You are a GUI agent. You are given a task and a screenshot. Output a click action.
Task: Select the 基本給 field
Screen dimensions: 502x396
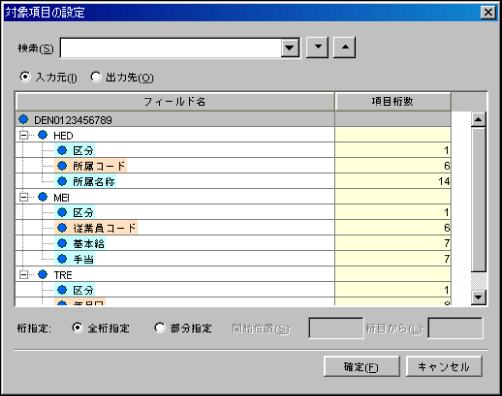click(80, 243)
